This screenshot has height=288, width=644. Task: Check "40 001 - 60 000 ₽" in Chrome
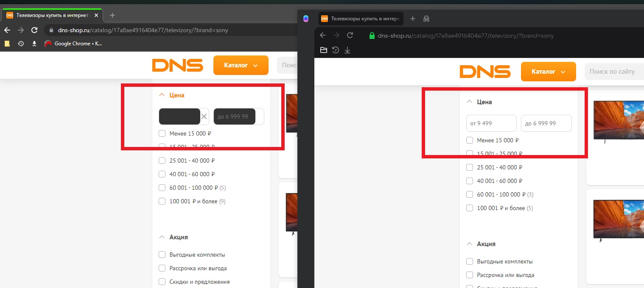tap(162, 174)
